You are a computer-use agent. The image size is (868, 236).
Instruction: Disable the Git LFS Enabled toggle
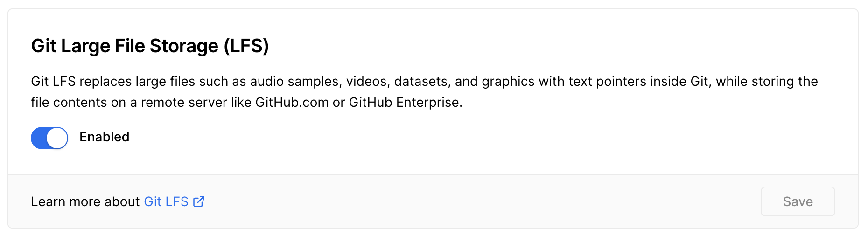[49, 138]
